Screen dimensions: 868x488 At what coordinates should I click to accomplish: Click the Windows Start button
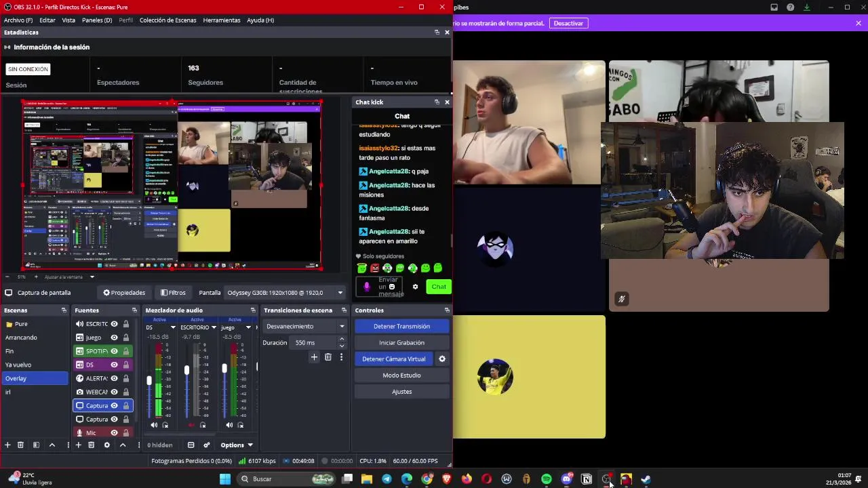point(225,479)
